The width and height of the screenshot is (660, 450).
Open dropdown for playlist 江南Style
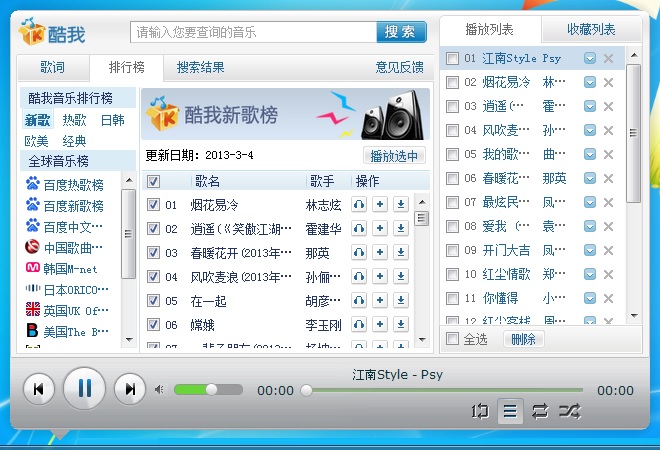tap(590, 58)
